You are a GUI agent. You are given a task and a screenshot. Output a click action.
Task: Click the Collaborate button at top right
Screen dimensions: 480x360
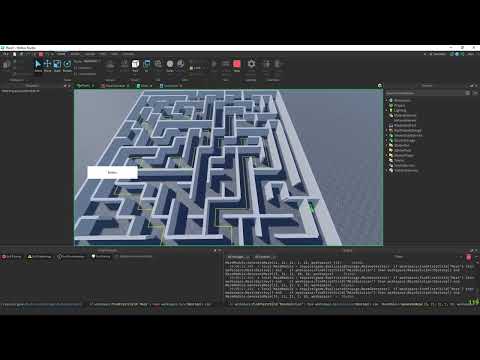pos(438,54)
